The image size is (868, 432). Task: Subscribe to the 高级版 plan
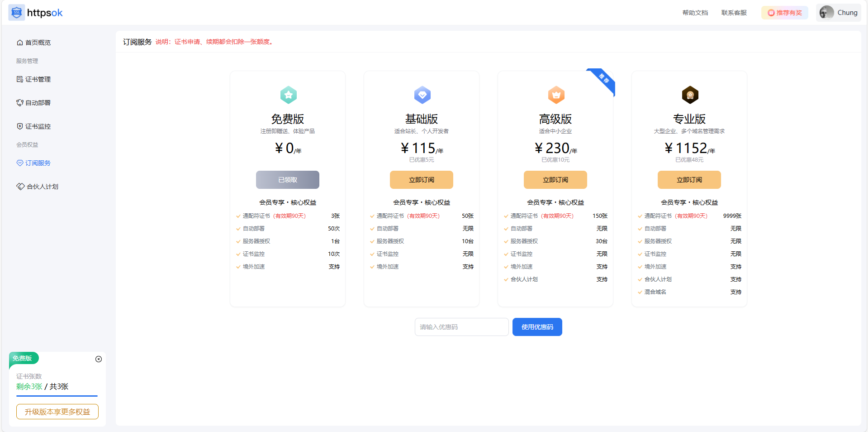tap(555, 180)
